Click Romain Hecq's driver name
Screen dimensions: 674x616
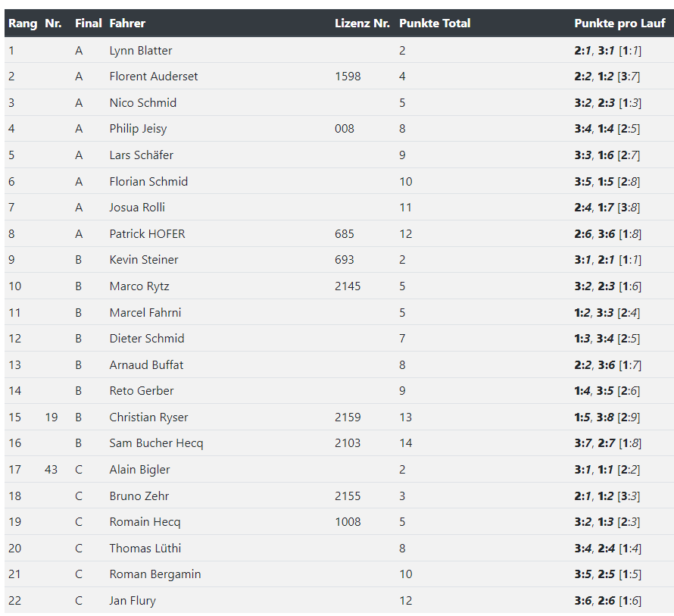tap(145, 522)
